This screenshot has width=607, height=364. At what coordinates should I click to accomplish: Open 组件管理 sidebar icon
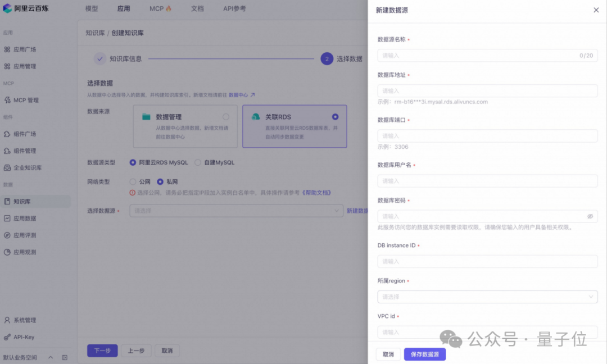coord(7,151)
